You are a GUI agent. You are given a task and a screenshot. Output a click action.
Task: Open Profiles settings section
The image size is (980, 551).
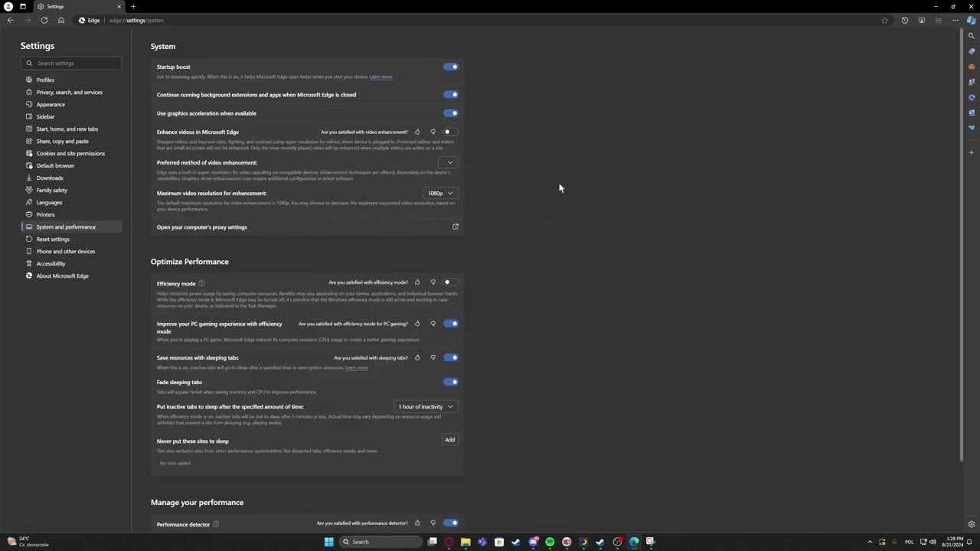(71, 80)
